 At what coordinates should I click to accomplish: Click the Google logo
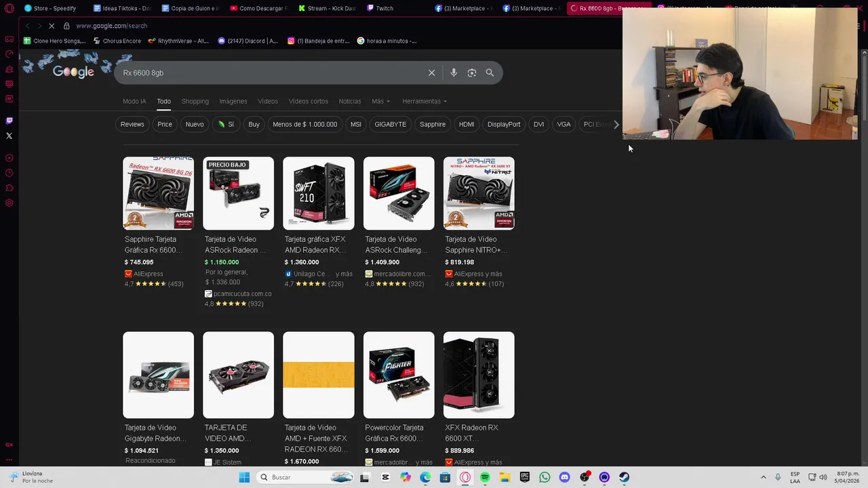point(73,72)
